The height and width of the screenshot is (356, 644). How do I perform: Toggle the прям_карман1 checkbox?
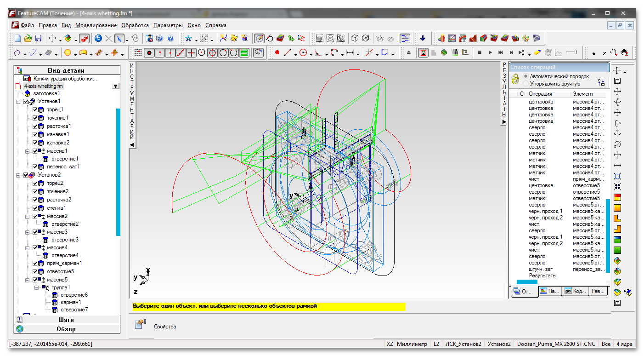tap(35, 263)
